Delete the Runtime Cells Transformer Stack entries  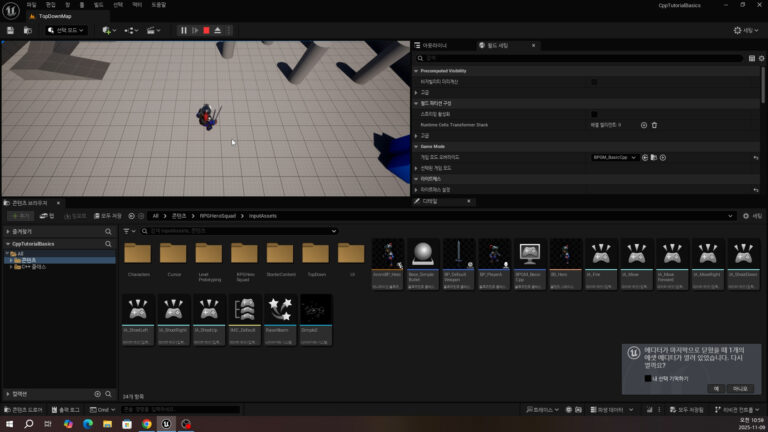click(x=654, y=125)
